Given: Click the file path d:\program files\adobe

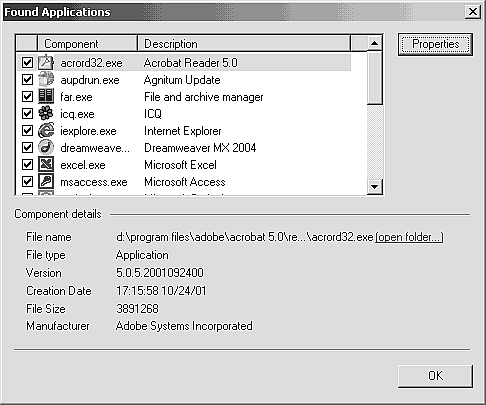Looking at the screenshot, I should pos(245,237).
